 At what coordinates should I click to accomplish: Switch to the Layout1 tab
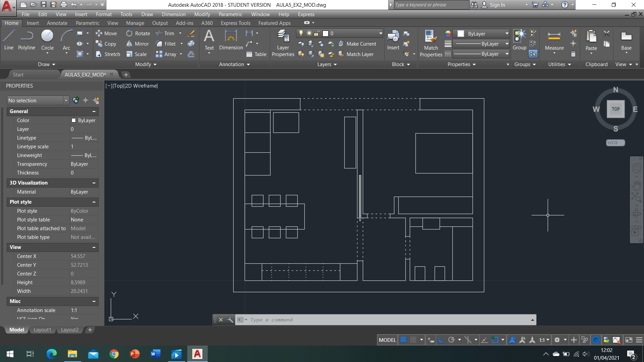click(x=42, y=330)
